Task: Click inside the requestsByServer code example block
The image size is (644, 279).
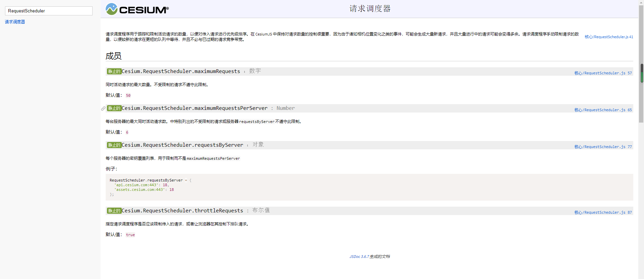Action: pyautogui.click(x=369, y=187)
